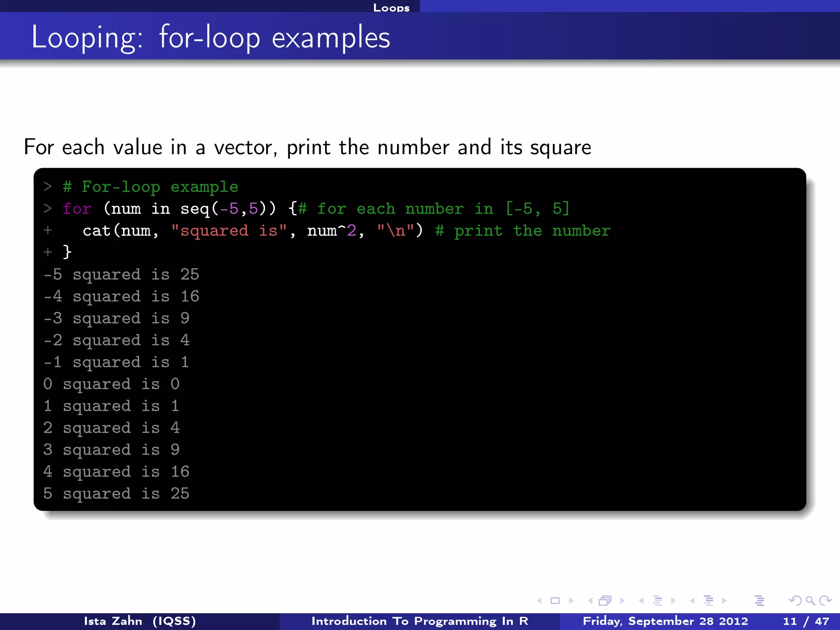The width and height of the screenshot is (840, 630).
Task: Click the comment '# print the number'
Action: [x=523, y=231]
